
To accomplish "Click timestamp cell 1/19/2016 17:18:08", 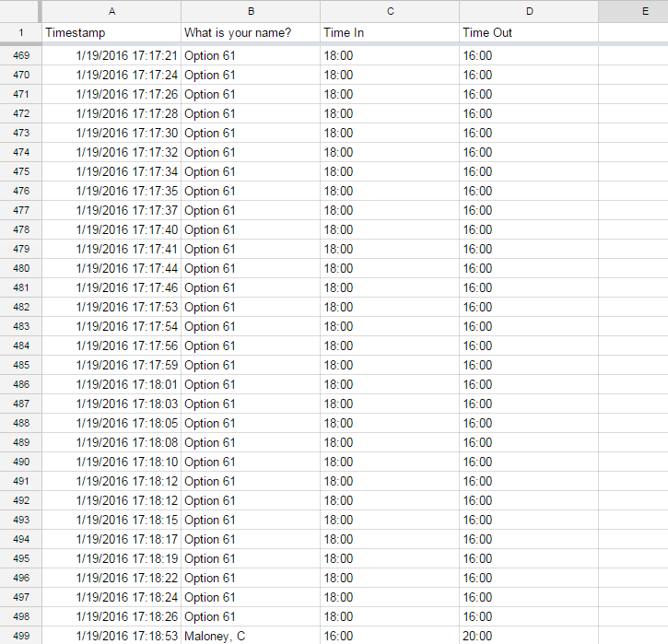I will point(111,442).
